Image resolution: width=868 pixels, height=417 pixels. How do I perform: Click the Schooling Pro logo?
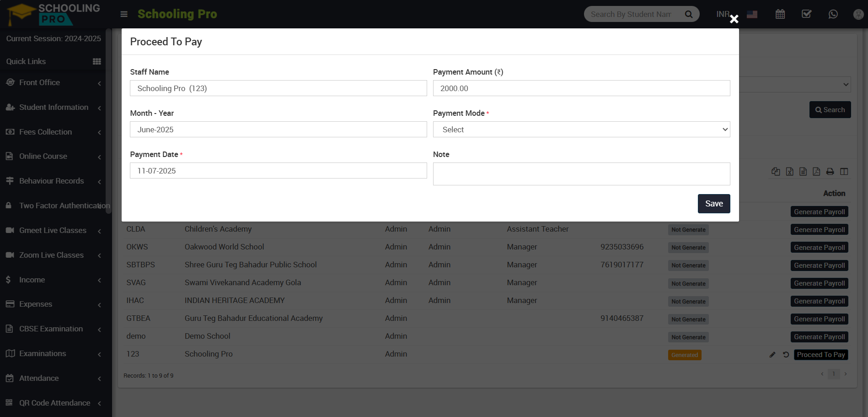click(x=54, y=14)
